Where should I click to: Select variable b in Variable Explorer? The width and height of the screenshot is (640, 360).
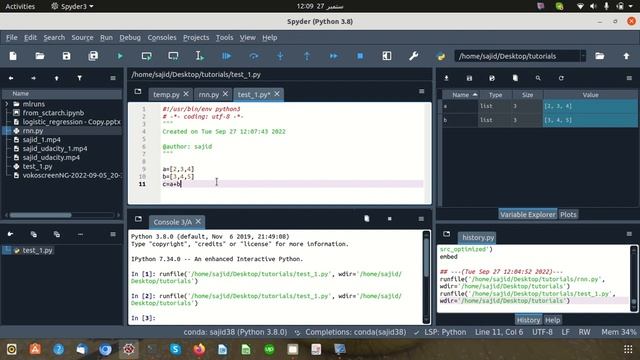540,120
